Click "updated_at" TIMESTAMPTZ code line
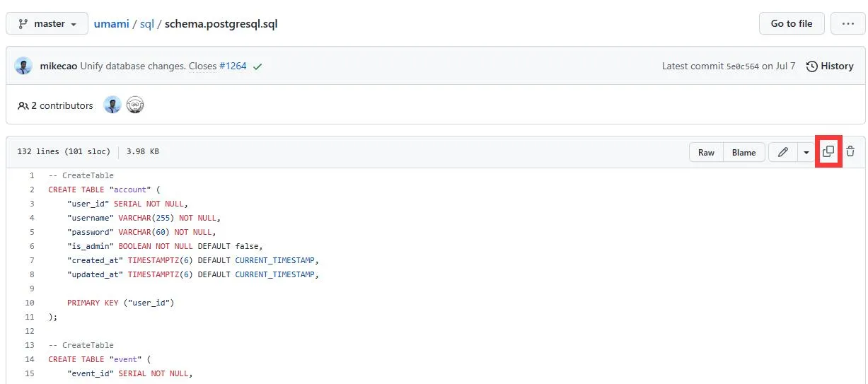Image resolution: width=868 pixels, height=384 pixels. (193, 274)
